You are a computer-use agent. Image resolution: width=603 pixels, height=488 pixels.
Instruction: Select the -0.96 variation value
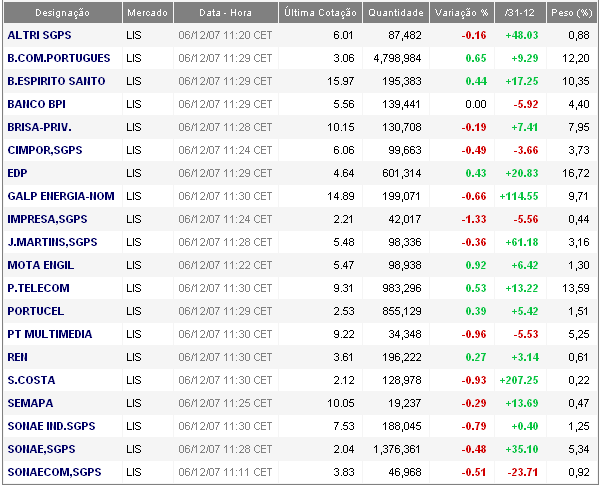[474, 334]
